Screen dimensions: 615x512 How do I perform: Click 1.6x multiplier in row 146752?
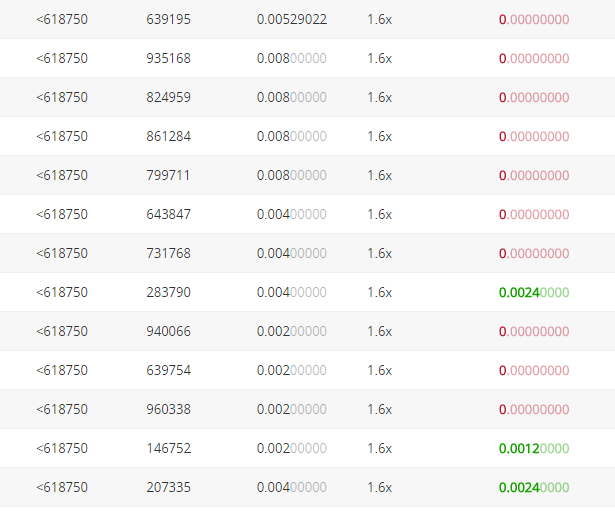click(x=379, y=448)
